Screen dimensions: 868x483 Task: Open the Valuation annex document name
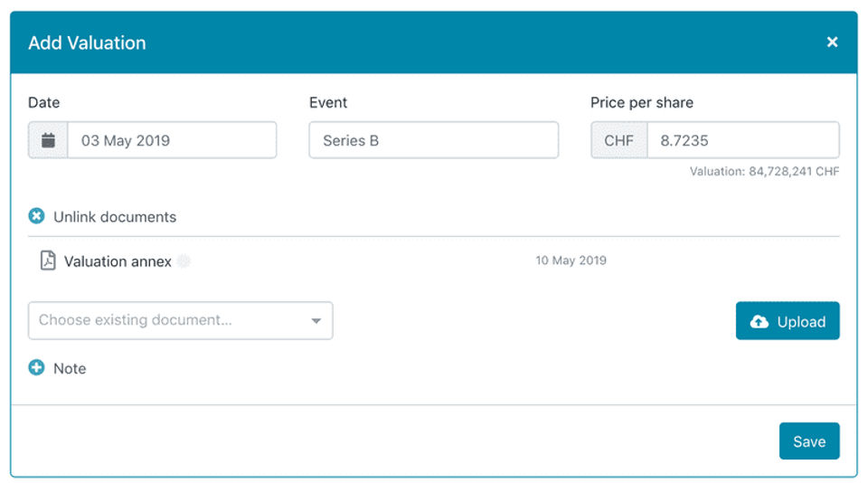pos(118,261)
